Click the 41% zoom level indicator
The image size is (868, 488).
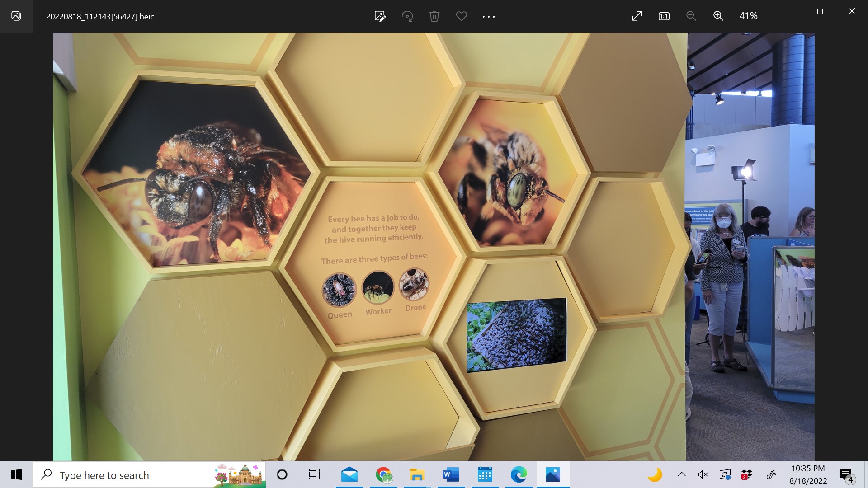coord(748,16)
